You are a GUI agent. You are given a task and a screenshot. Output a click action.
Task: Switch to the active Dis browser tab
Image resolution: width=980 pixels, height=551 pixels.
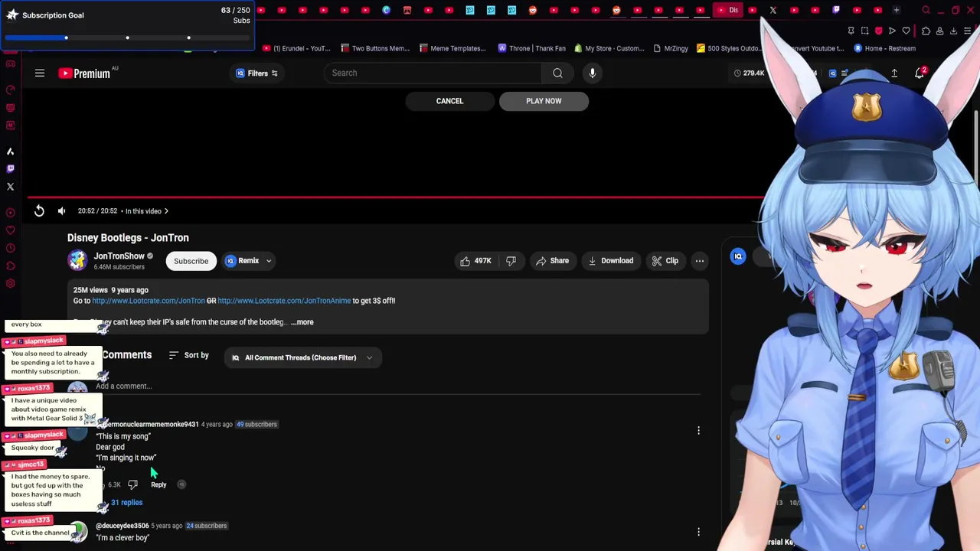(x=727, y=10)
